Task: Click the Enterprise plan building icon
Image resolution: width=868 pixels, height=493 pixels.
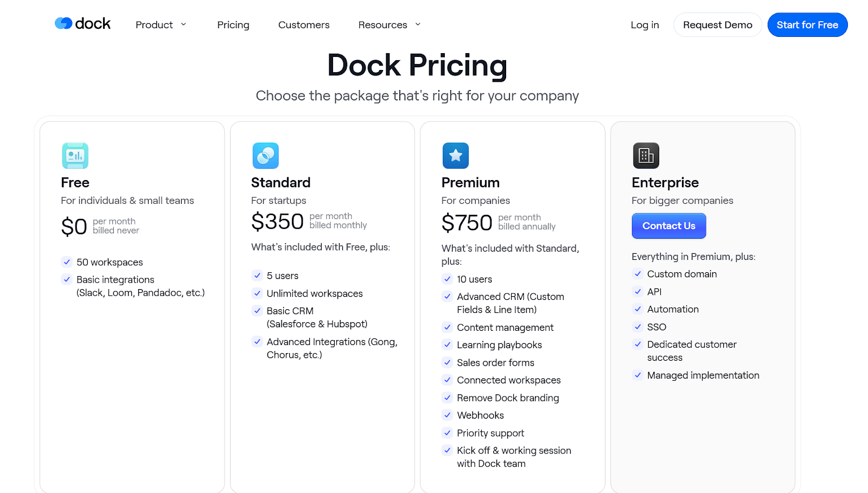Action: point(646,156)
